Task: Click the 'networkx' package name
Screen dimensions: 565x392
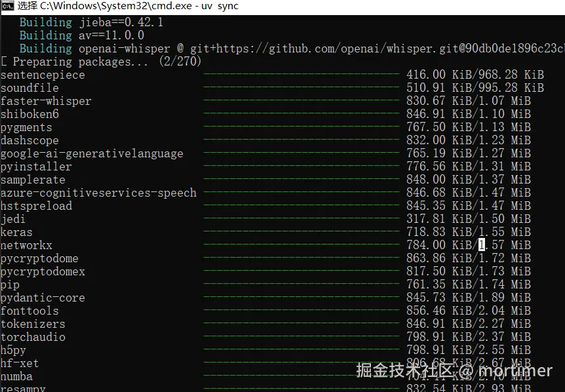Action: 26,245
